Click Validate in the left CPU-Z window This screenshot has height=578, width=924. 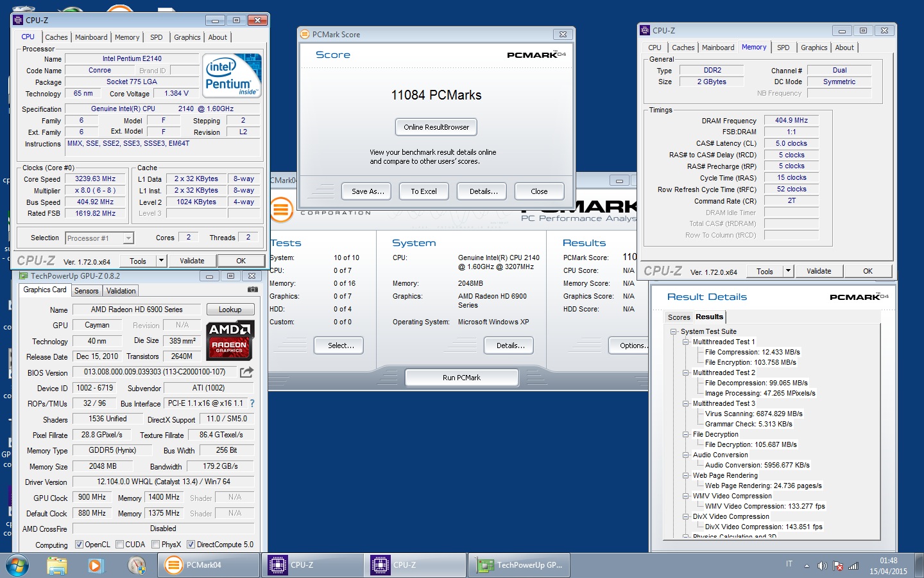pyautogui.click(x=192, y=261)
